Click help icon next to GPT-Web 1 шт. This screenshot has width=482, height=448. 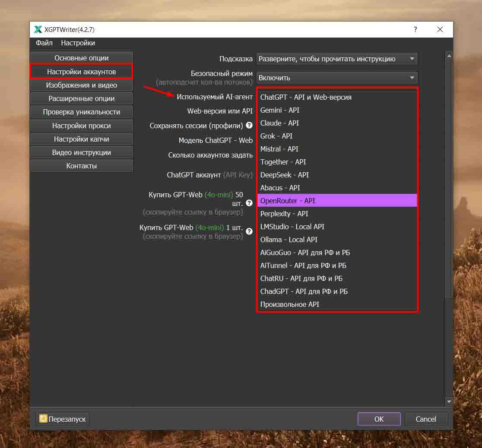[249, 231]
